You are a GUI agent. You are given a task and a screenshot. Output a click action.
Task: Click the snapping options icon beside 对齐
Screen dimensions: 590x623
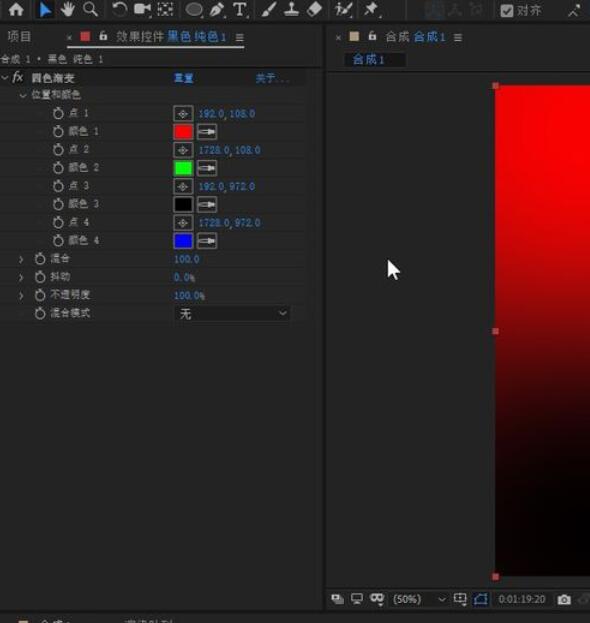[x=574, y=11]
